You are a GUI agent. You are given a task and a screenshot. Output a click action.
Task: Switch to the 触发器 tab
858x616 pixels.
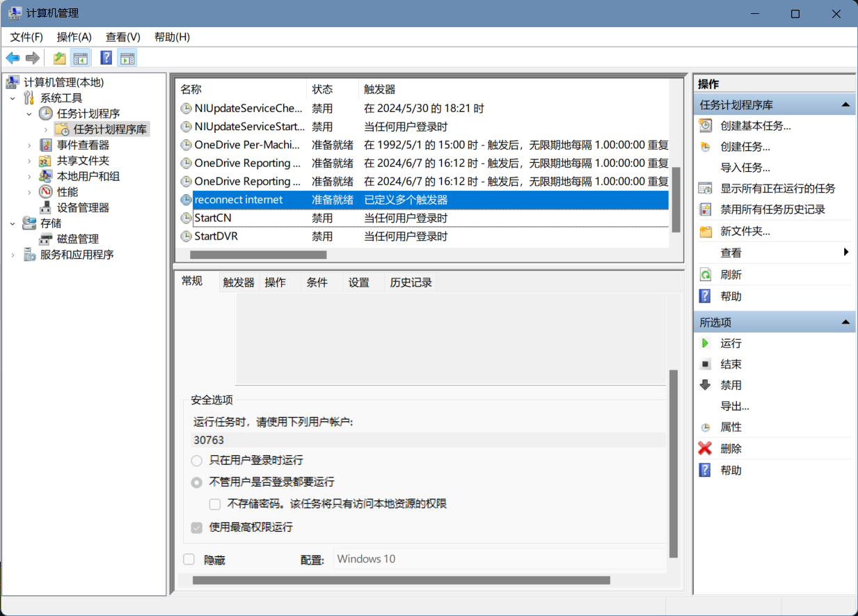pyautogui.click(x=239, y=283)
